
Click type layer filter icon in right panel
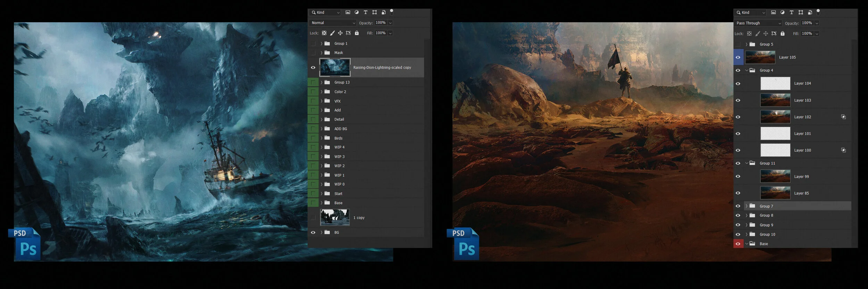[x=791, y=12]
